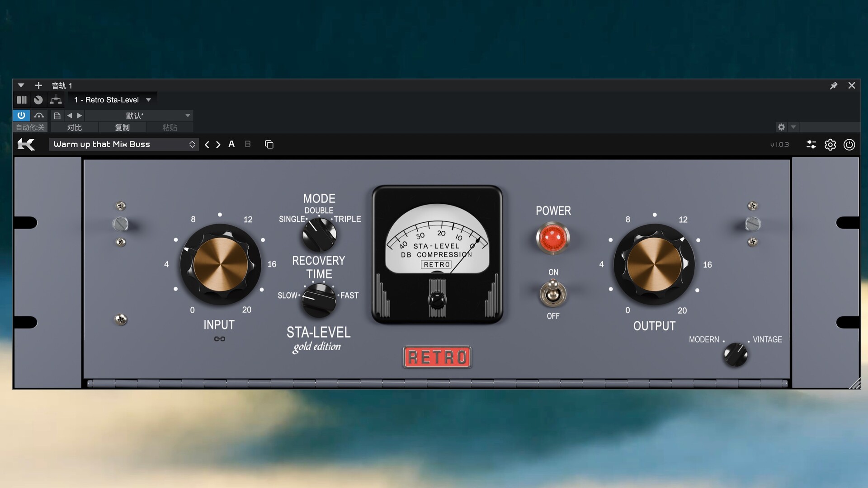Click the round knob icon in the host toolbar

click(38, 100)
